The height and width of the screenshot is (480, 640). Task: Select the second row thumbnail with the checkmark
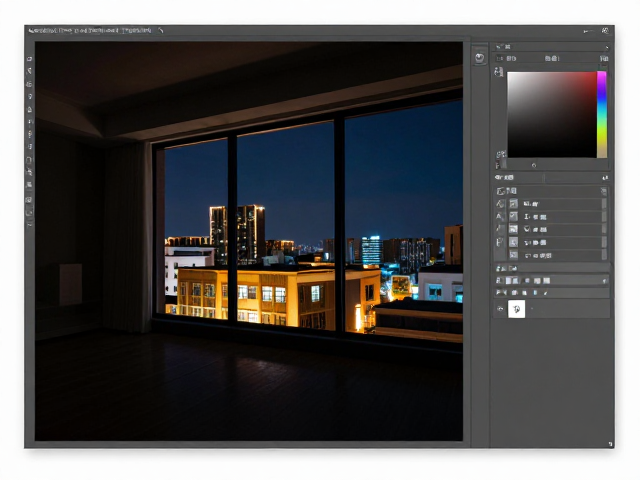click(513, 216)
